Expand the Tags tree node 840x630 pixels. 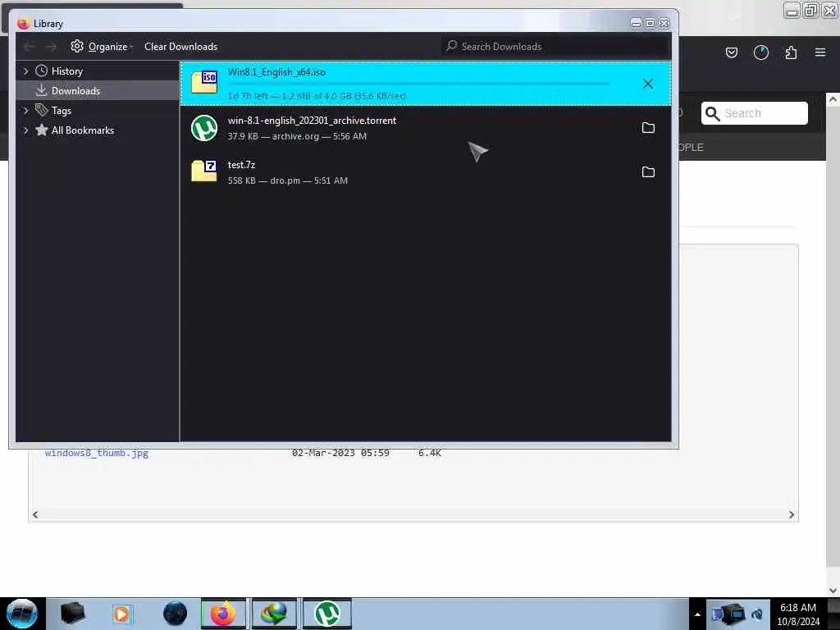(25, 111)
